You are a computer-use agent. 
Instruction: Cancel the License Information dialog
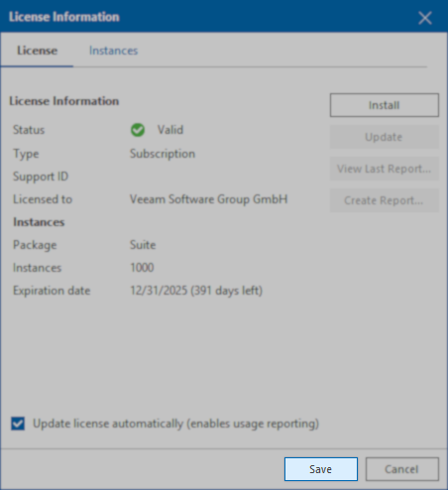coord(402,469)
